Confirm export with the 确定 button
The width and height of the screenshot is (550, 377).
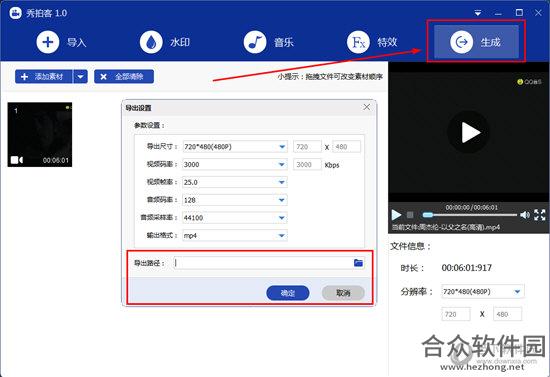(288, 293)
